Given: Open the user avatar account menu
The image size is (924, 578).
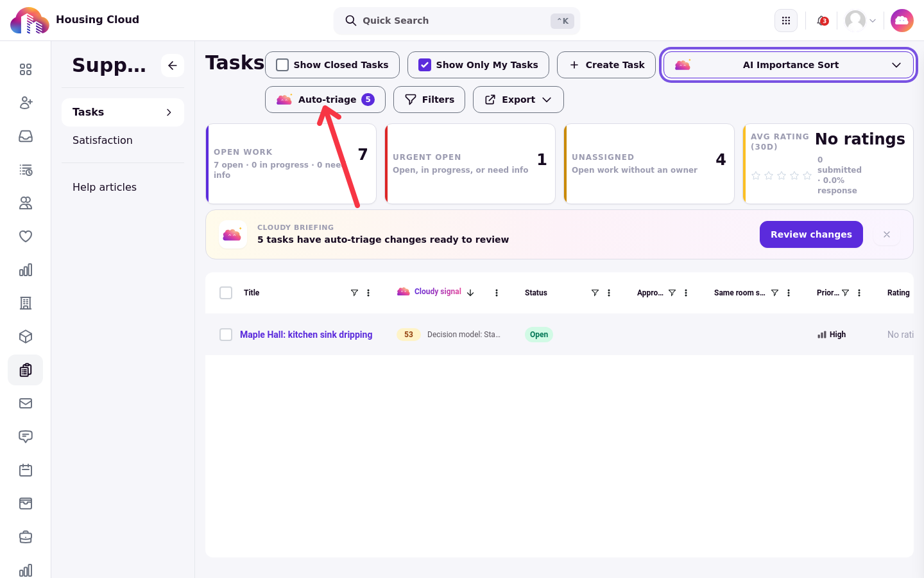Looking at the screenshot, I should (x=860, y=21).
